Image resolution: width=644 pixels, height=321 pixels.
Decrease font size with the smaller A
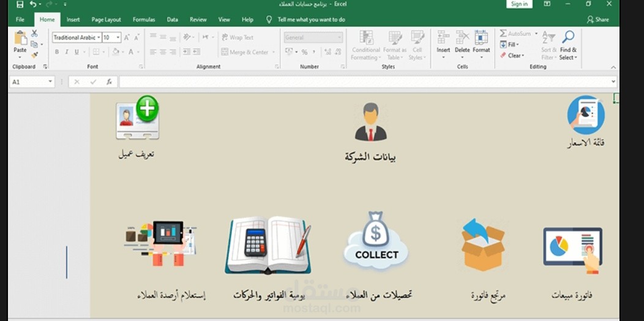point(137,37)
